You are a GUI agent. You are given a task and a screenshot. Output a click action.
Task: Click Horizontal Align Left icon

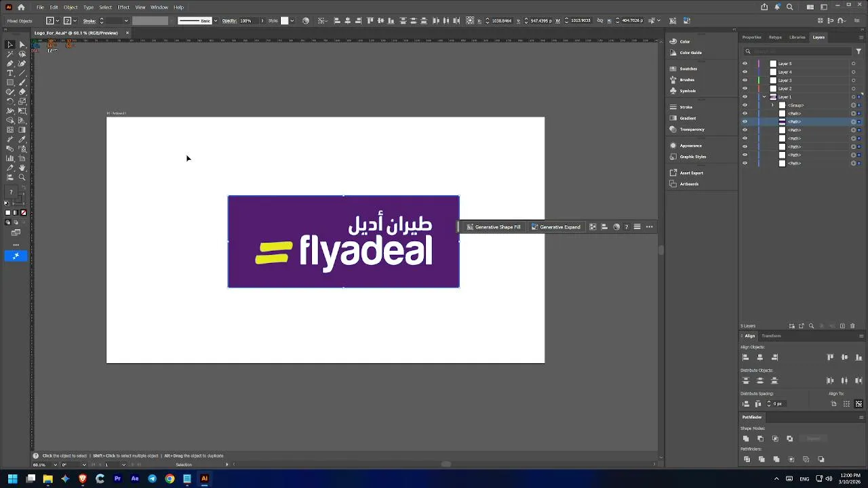tap(745, 357)
